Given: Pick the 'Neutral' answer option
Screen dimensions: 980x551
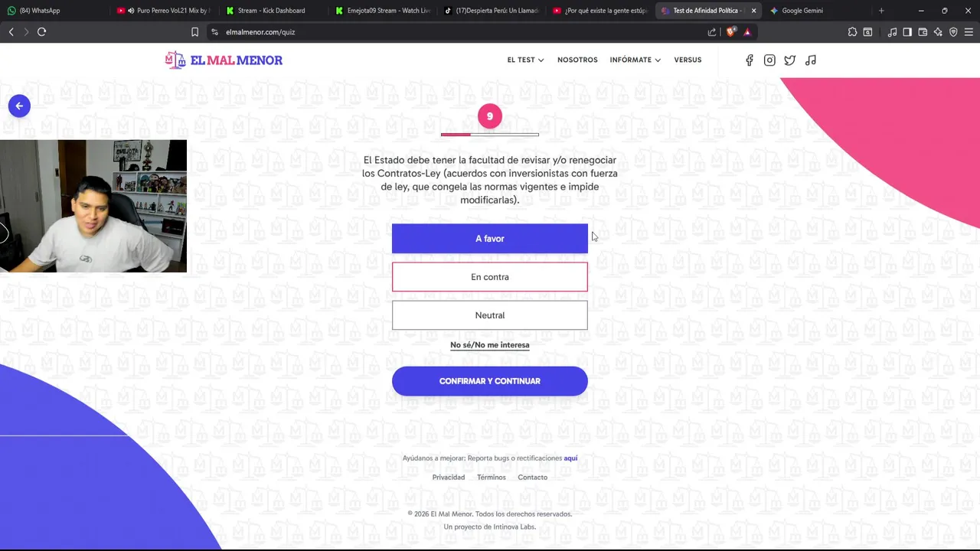Looking at the screenshot, I should pos(490,315).
